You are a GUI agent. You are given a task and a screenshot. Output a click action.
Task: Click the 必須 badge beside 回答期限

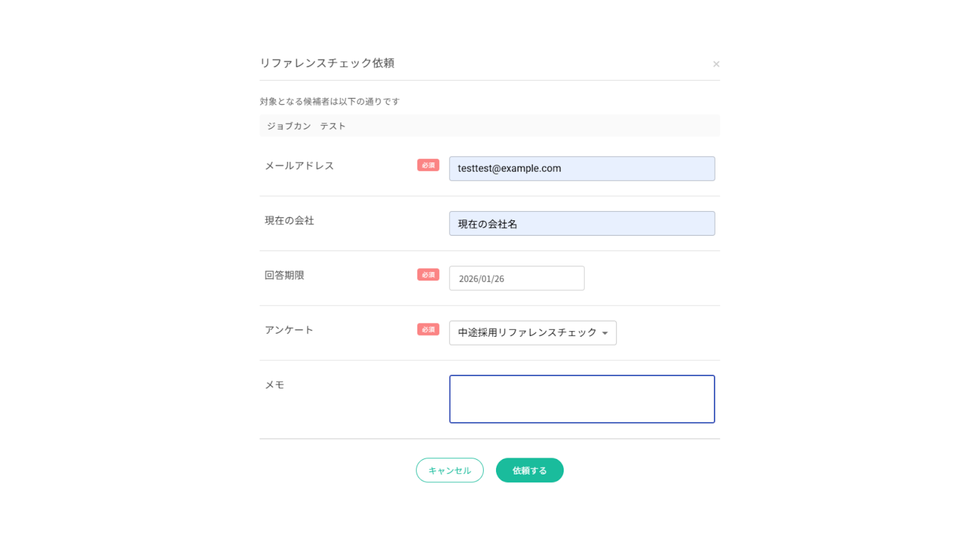click(428, 275)
